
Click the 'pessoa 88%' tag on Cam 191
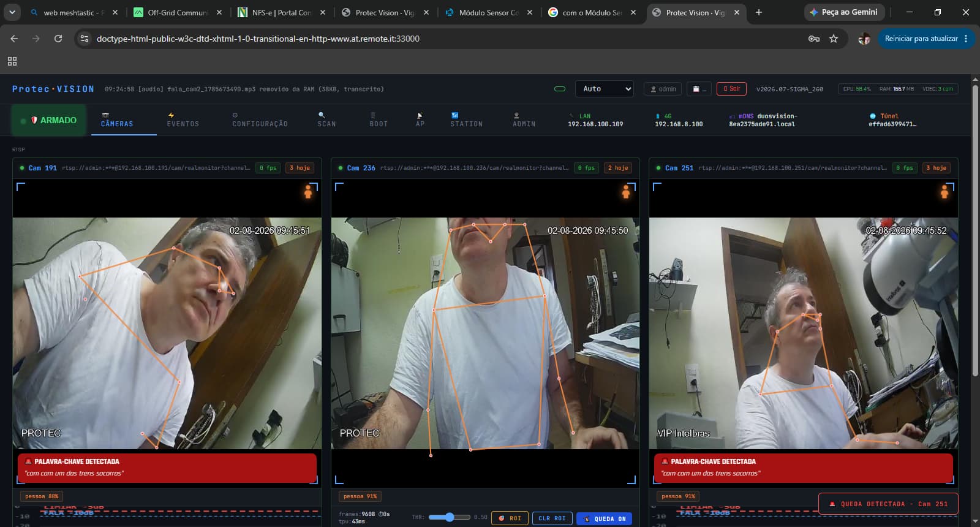42,496
